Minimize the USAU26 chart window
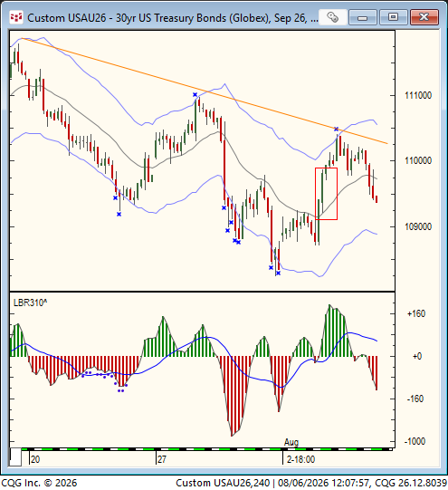 pos(362,17)
